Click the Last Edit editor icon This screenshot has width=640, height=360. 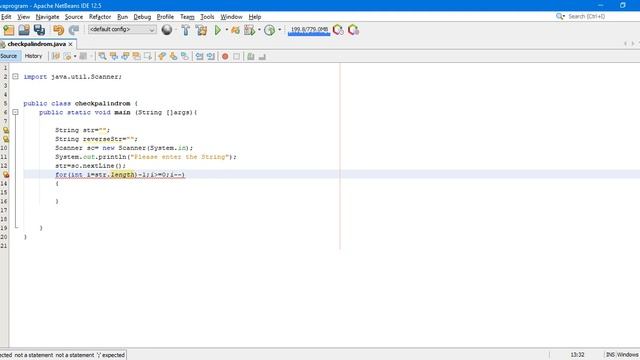point(56,56)
